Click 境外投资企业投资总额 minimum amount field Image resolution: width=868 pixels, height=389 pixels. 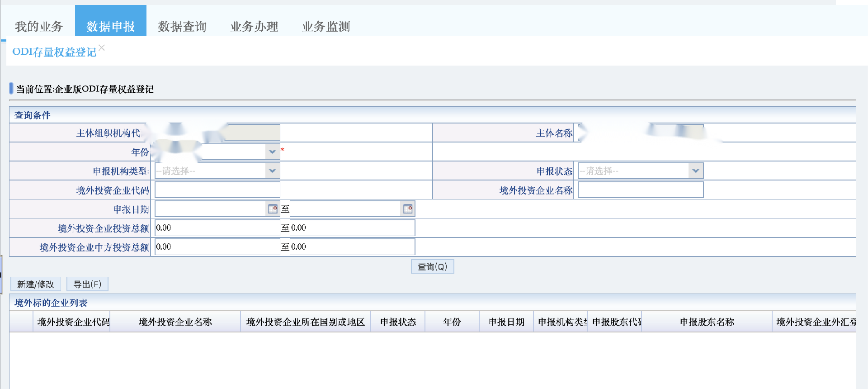(217, 228)
